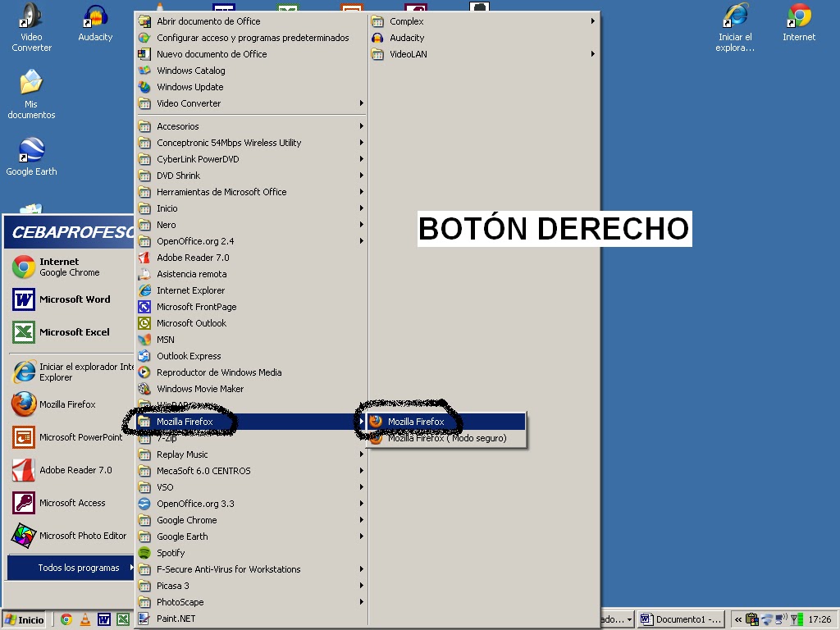840x630 pixels.
Task: Launch Mozilla Firefox from the Start menu left panel
Action: [70, 404]
